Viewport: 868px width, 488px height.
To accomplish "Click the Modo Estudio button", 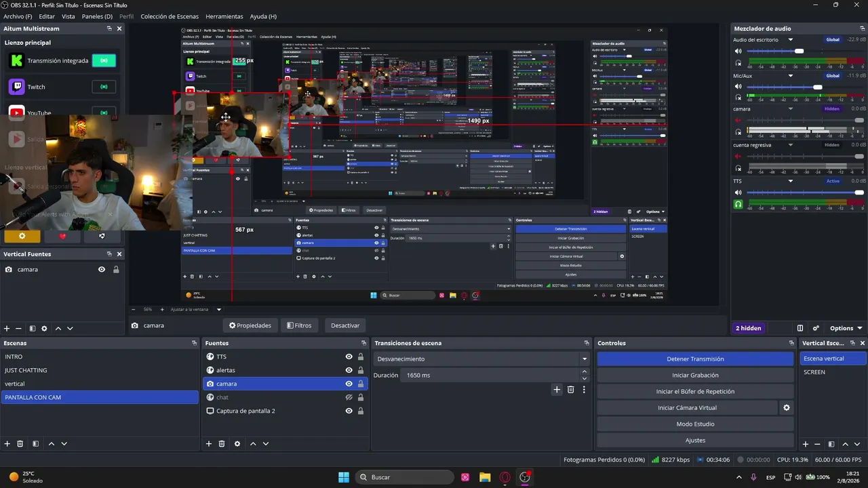I will click(x=695, y=424).
